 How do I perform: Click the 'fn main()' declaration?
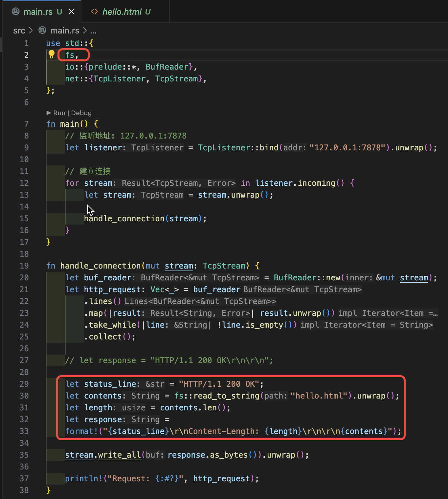tap(67, 124)
